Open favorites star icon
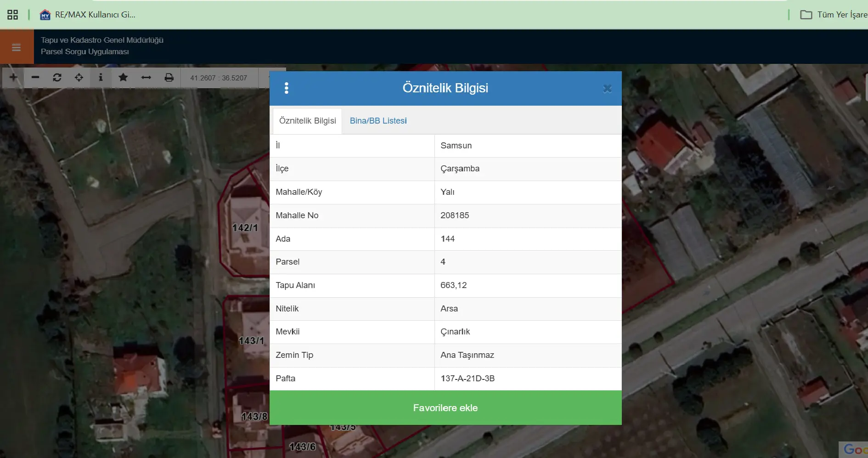The width and height of the screenshot is (868, 458). (123, 77)
